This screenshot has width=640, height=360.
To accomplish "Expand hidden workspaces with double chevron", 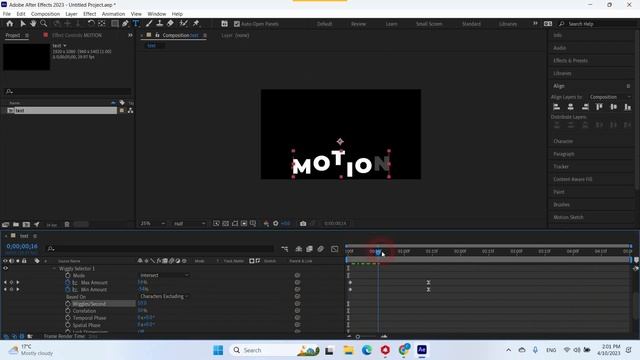I will [535, 24].
